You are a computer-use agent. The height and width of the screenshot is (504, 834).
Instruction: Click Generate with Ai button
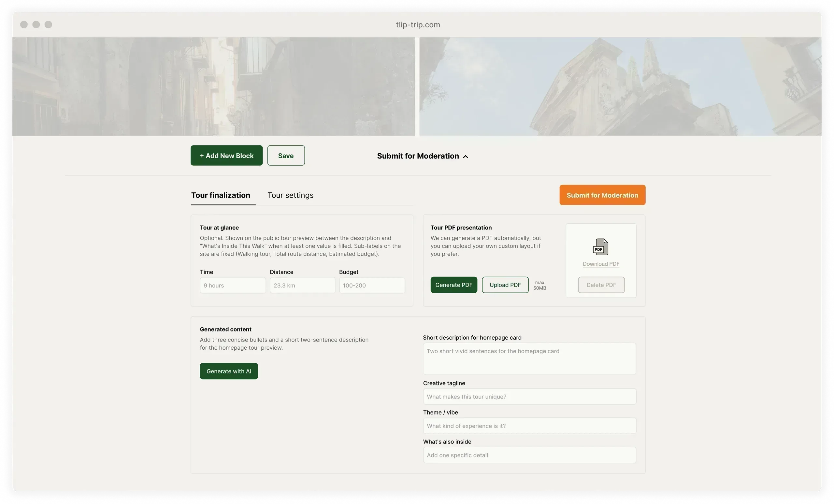click(x=229, y=371)
